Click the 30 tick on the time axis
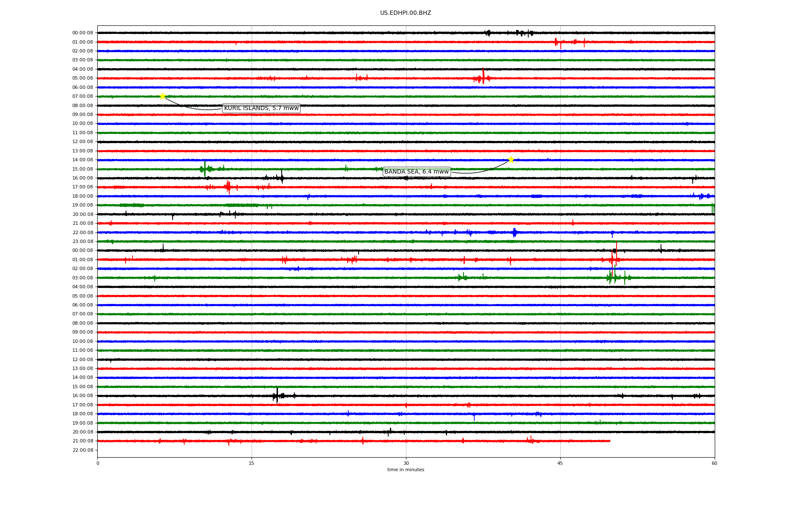812x508 pixels. tap(406, 463)
